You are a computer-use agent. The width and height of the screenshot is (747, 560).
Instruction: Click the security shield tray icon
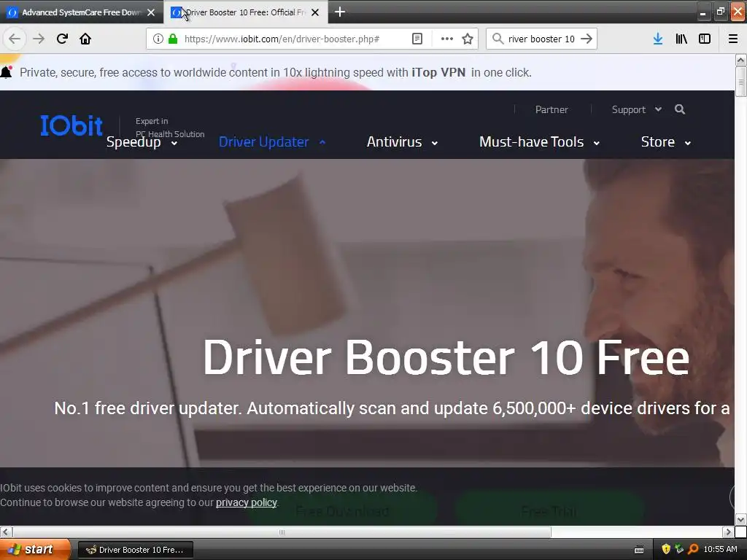666,549
